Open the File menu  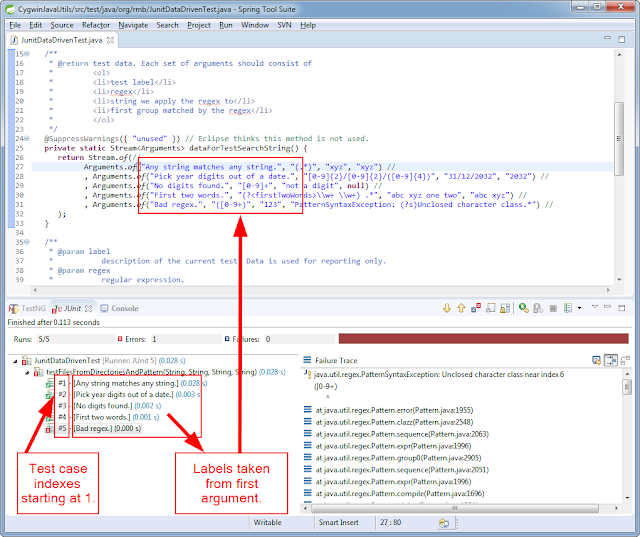15,25
